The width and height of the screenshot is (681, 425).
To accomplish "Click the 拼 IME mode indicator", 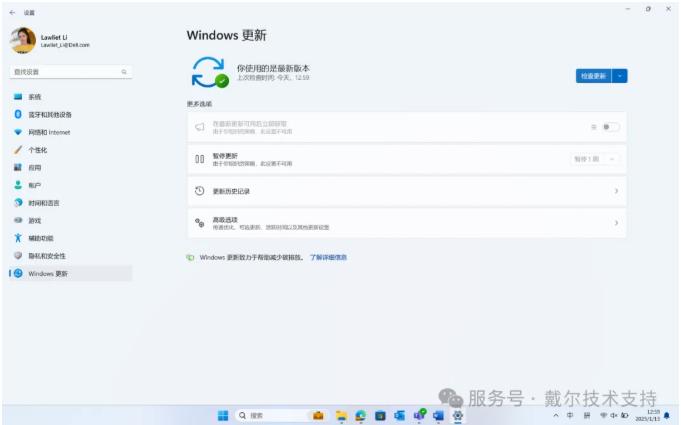I will (x=587, y=415).
